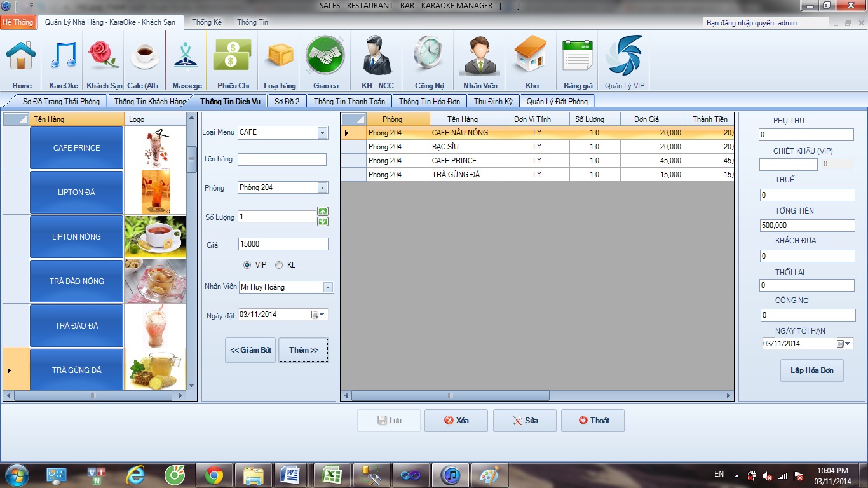The image size is (868, 488).
Task: Select the KL price radio button
Action: click(279, 265)
